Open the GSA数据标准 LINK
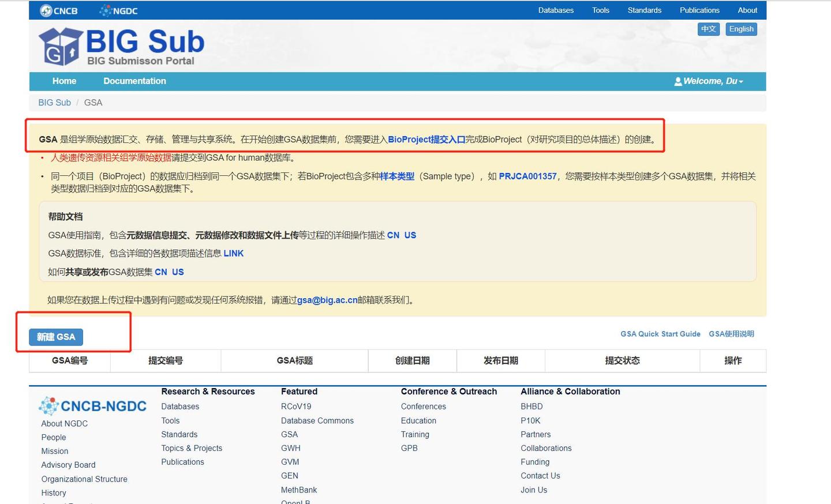The width and height of the screenshot is (831, 504). [233, 254]
